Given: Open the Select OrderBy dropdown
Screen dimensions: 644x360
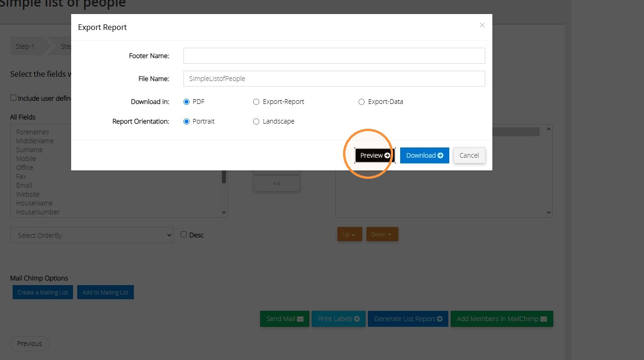Looking at the screenshot, I should [92, 235].
